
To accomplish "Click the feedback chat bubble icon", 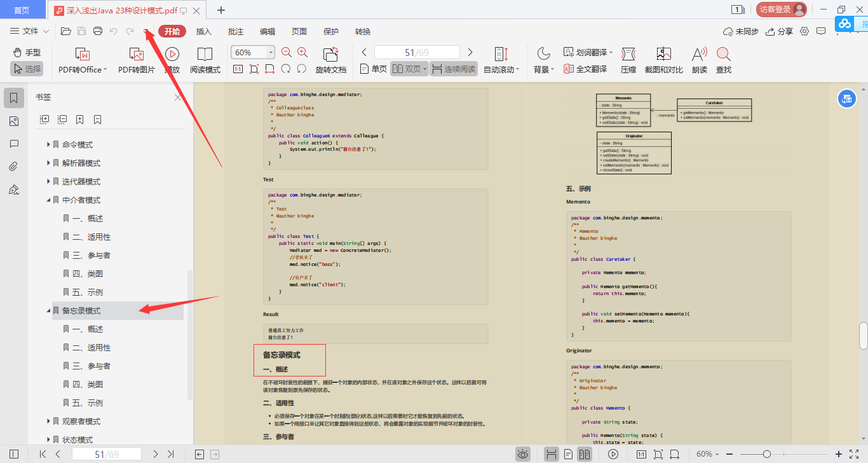I will [x=821, y=31].
